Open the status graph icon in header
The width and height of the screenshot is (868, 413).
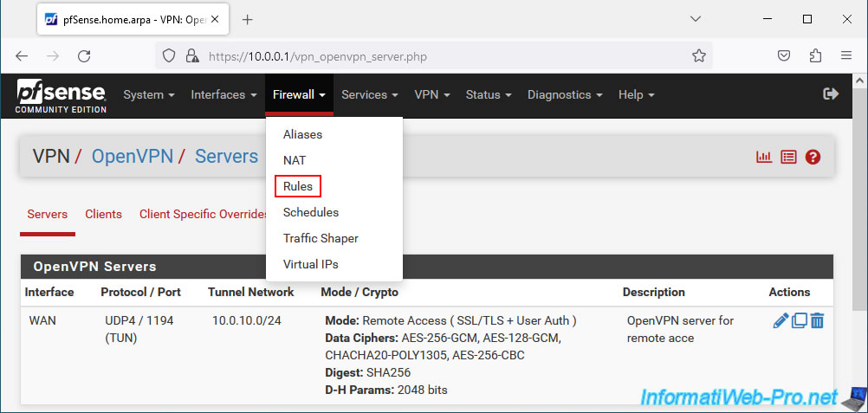click(x=764, y=158)
